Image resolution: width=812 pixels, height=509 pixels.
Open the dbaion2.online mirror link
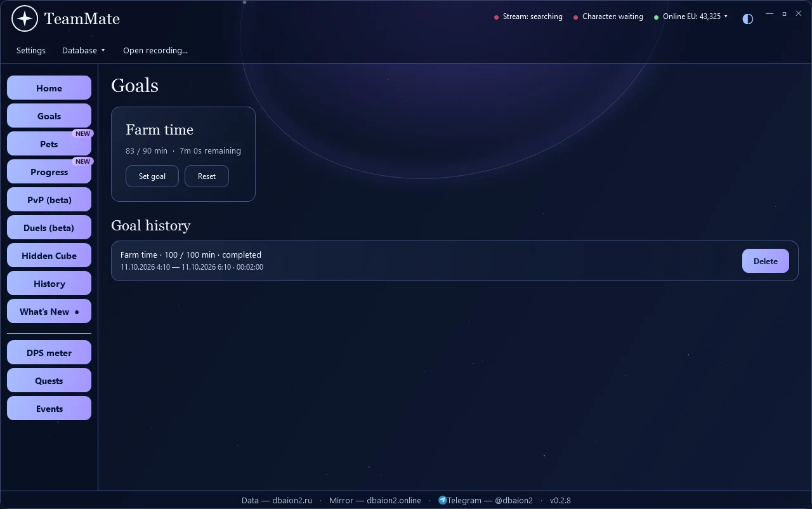[x=375, y=500]
